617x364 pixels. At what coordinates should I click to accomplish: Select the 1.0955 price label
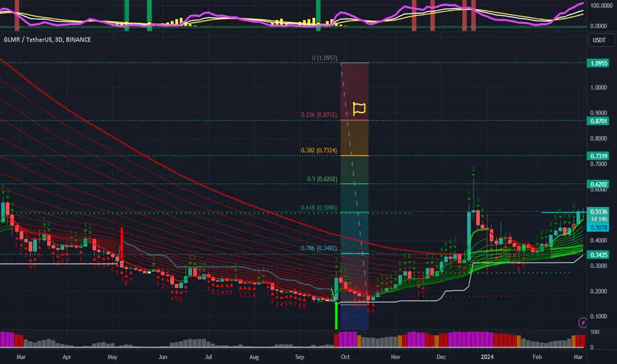pyautogui.click(x=598, y=64)
